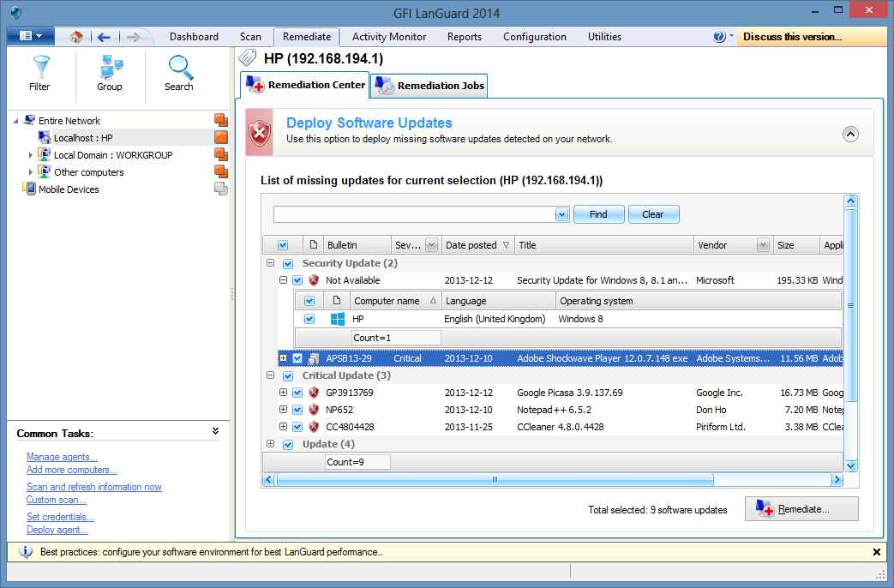Open the Reports tab
The height and width of the screenshot is (588, 894).
464,37
